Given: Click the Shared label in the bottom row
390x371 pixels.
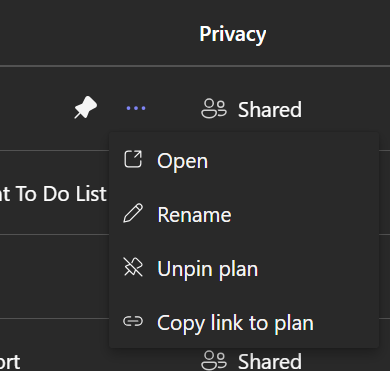Looking at the screenshot, I should 270,361.
